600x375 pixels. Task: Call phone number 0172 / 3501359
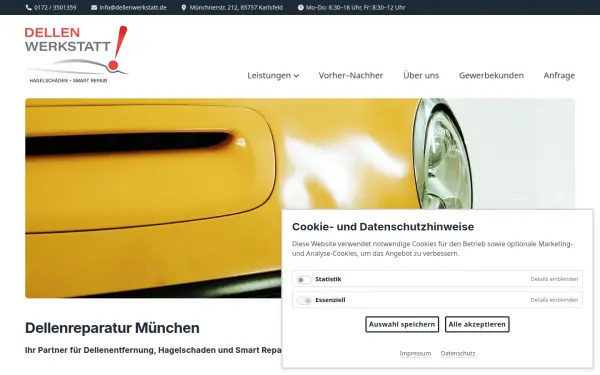coord(55,8)
